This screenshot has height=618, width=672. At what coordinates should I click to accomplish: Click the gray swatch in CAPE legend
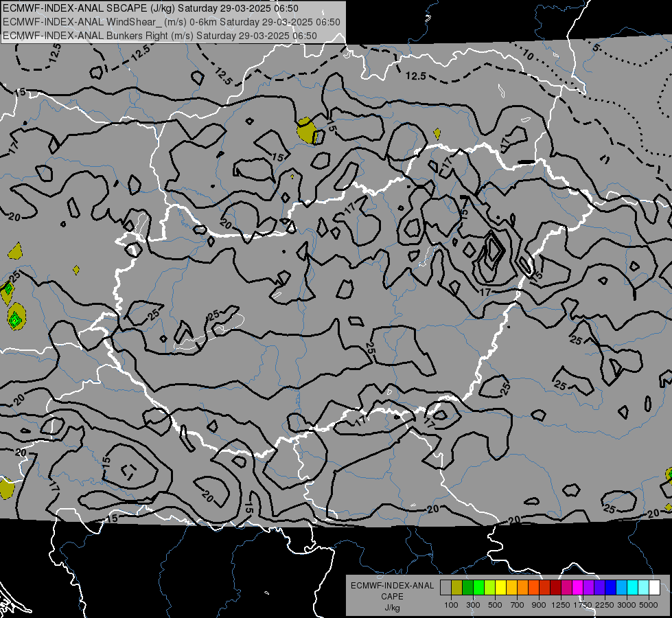point(445,588)
